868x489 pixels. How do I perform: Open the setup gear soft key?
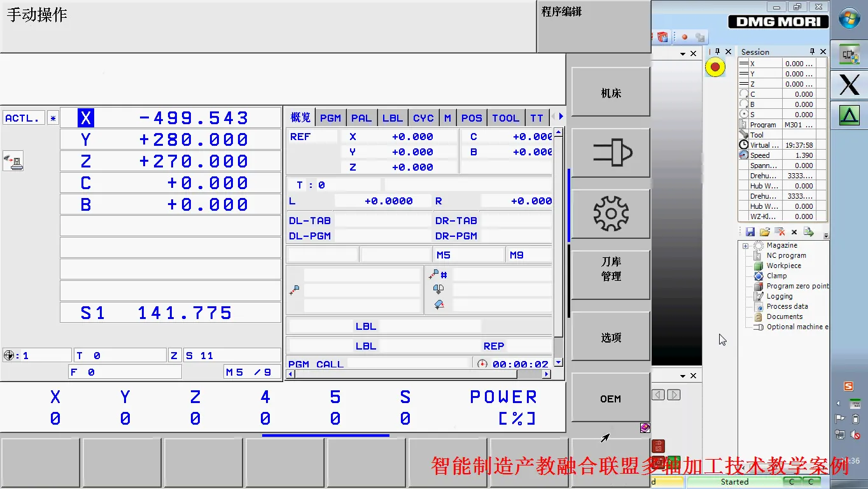point(610,214)
